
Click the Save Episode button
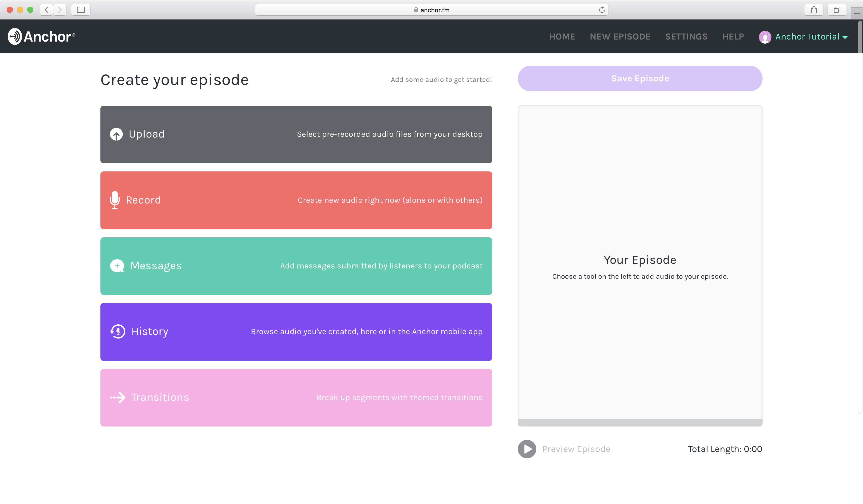pyautogui.click(x=640, y=79)
